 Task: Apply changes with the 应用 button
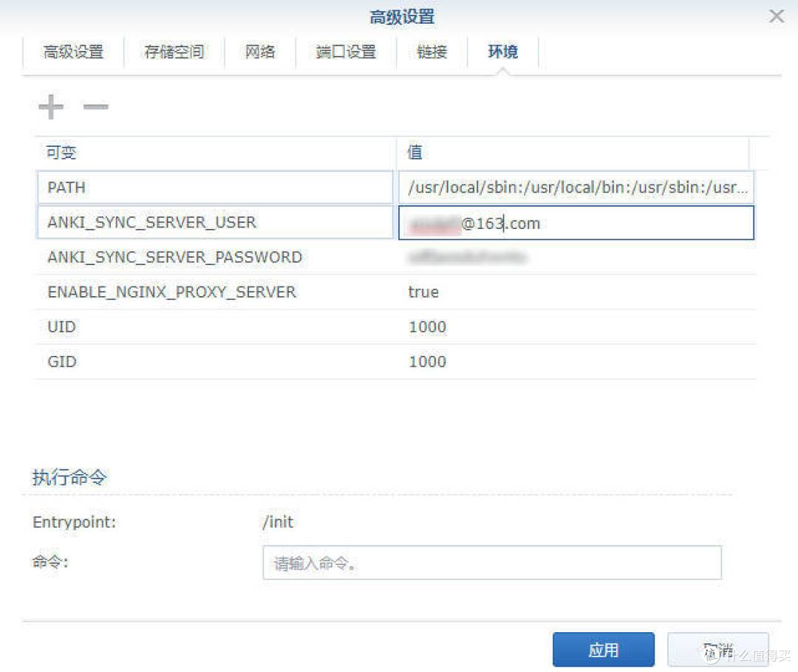604,649
